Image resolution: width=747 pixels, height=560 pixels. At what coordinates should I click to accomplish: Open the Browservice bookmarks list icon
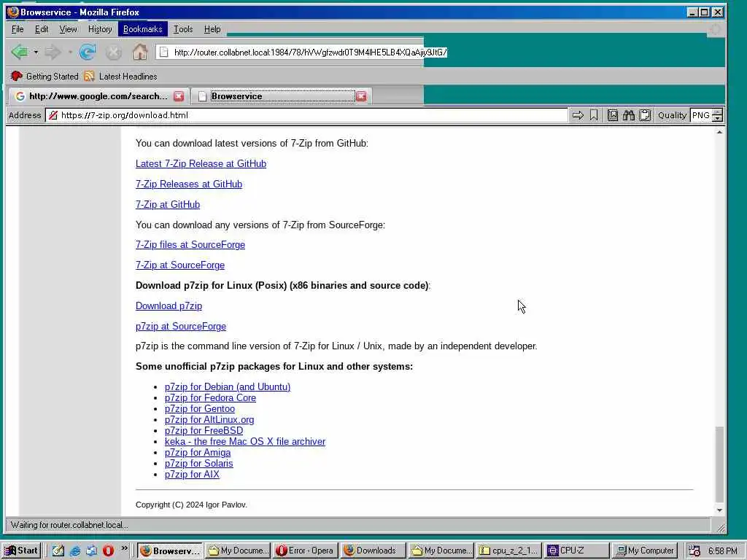pyautogui.click(x=613, y=115)
